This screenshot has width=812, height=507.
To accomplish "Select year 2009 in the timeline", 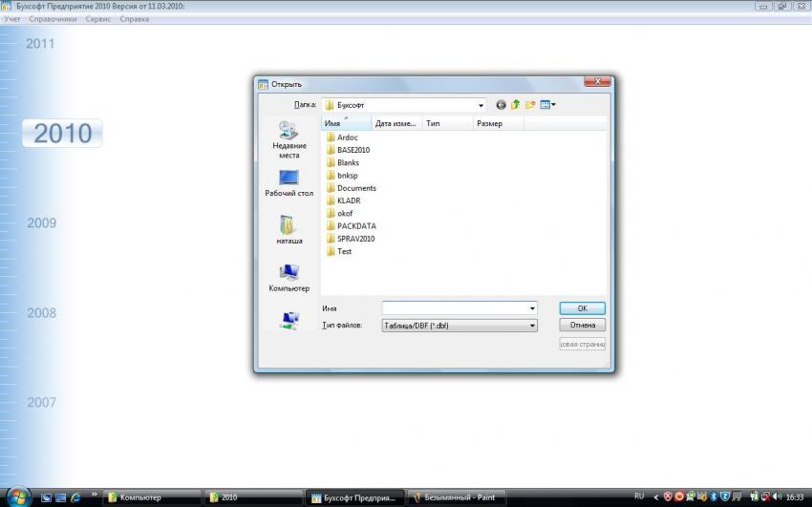I will 41,223.
